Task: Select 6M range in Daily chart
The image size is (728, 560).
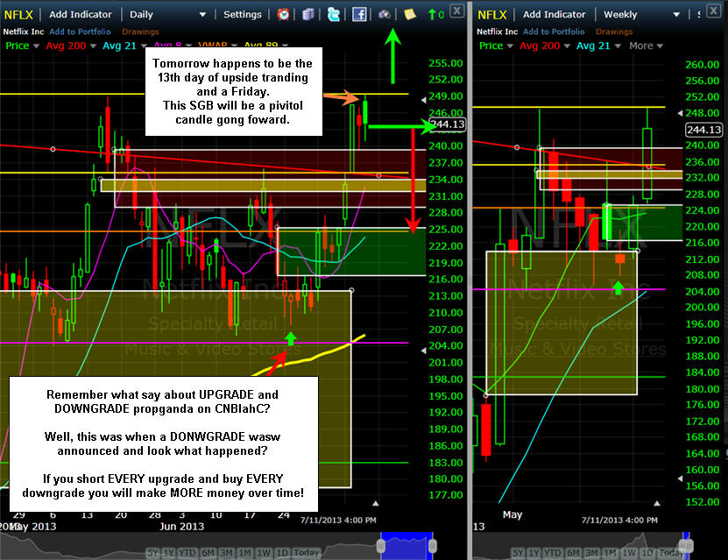Action: 208,553
